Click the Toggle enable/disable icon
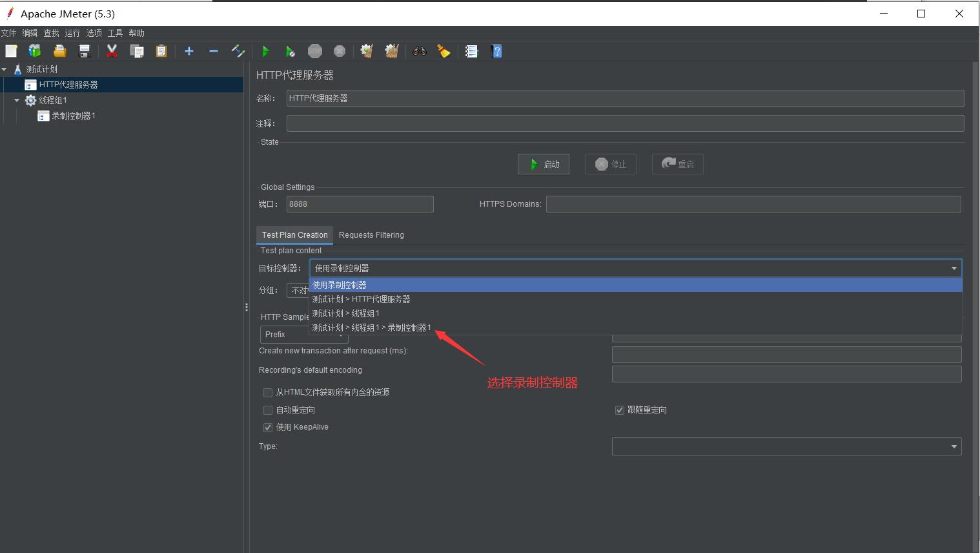Viewport: 980px width, 553px height. pos(238,51)
